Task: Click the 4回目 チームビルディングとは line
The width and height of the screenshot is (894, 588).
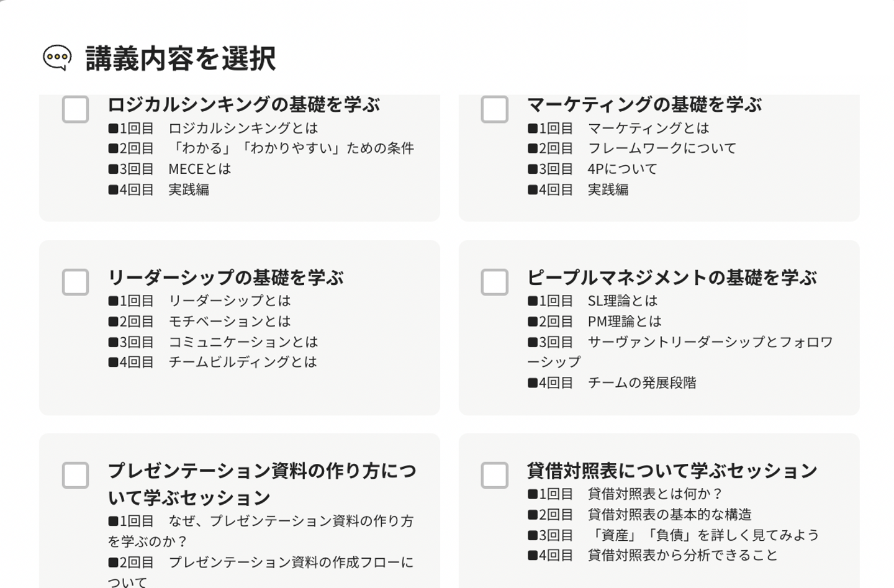Action: pyautogui.click(x=212, y=362)
